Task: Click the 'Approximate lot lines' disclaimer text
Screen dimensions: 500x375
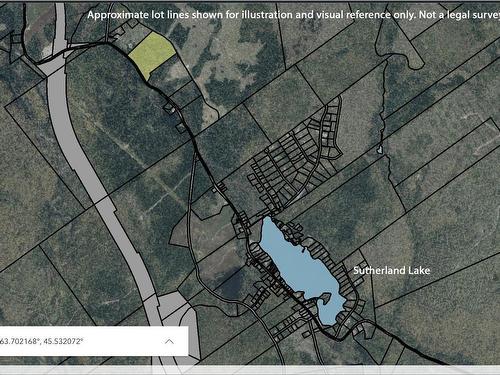Action: (x=293, y=15)
